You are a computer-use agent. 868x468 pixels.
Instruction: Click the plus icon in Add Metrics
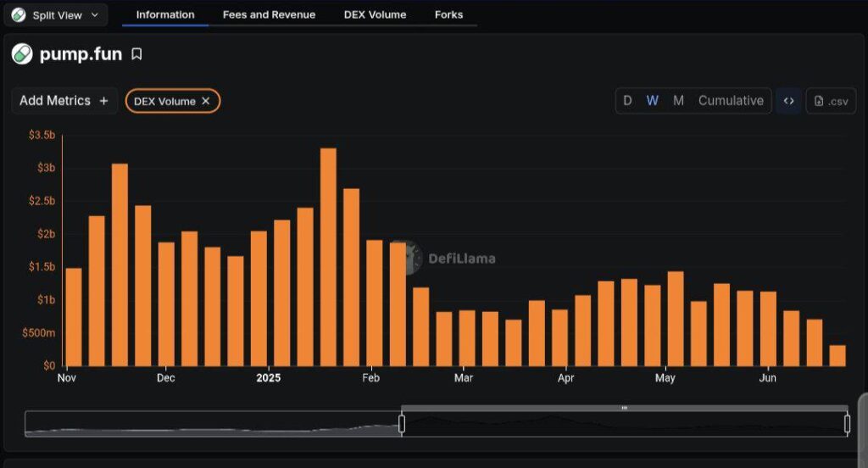pyautogui.click(x=103, y=101)
